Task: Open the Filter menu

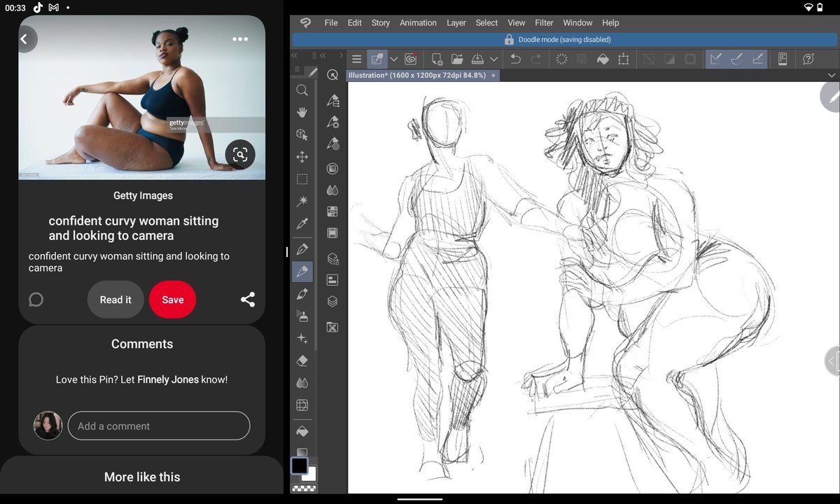Action: [x=544, y=22]
